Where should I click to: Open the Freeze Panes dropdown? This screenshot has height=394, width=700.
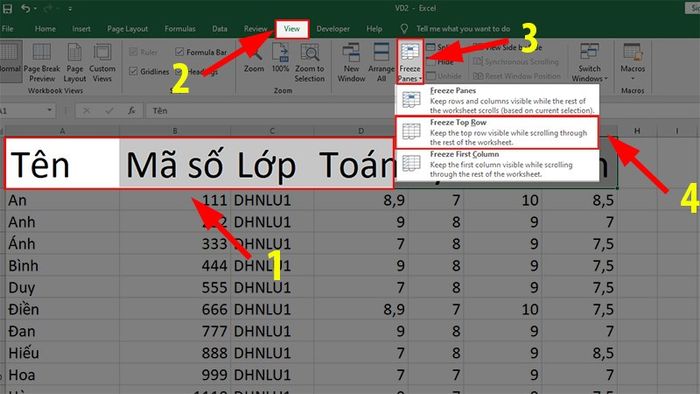click(x=410, y=62)
